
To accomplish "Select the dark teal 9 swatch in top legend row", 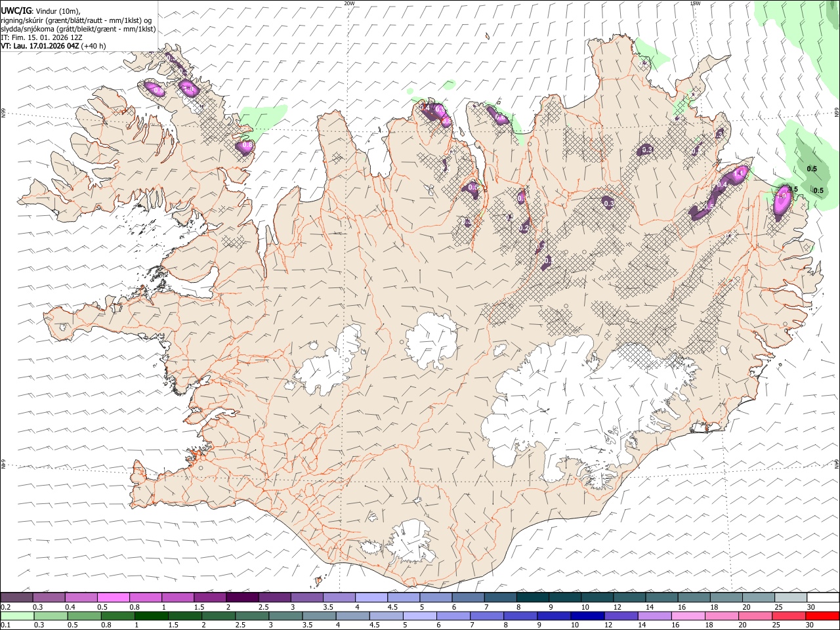I will pyautogui.click(x=565, y=597).
